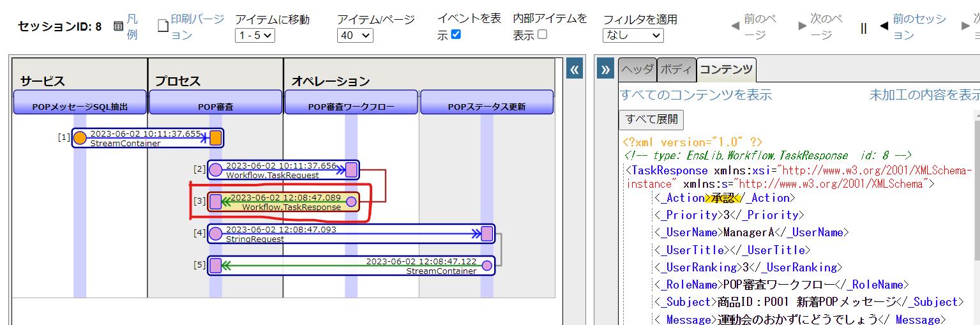This screenshot has width=980, height=325.
Task: Open the print version (印刷バージョン) page icon
Action: coord(163,26)
